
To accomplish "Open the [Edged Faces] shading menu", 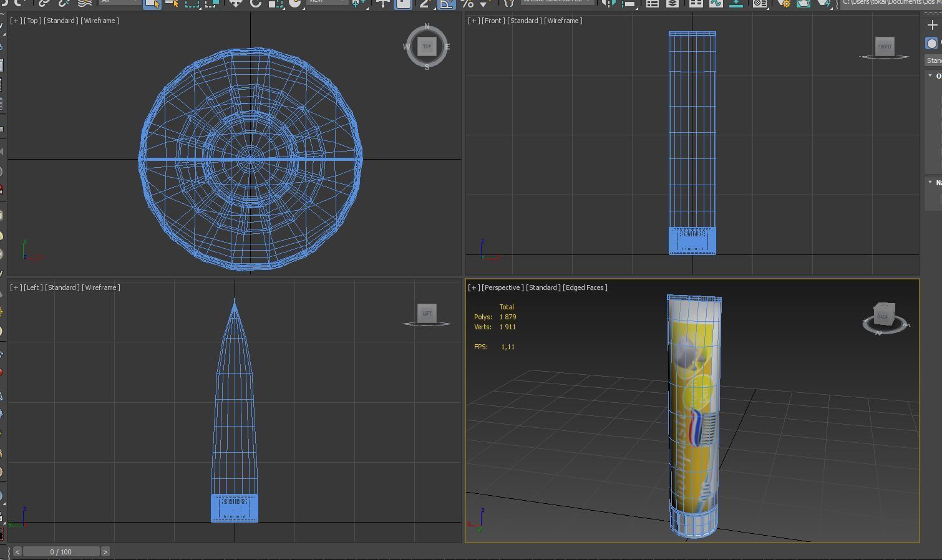I will click(x=585, y=287).
